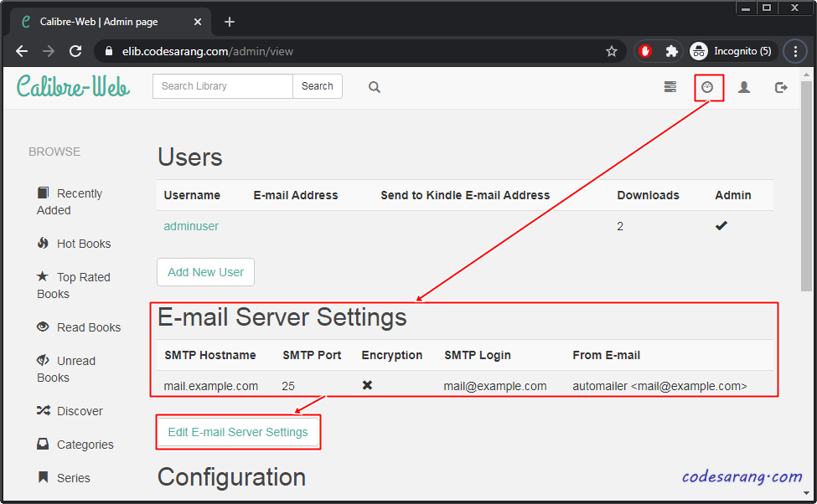Open the adminuser profile link
Screen dimensions: 817x504
(191, 226)
